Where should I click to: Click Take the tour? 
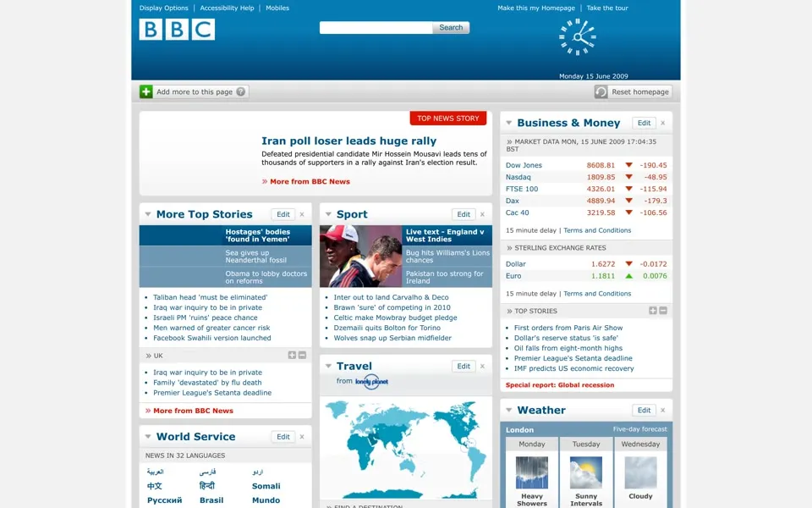607,8
